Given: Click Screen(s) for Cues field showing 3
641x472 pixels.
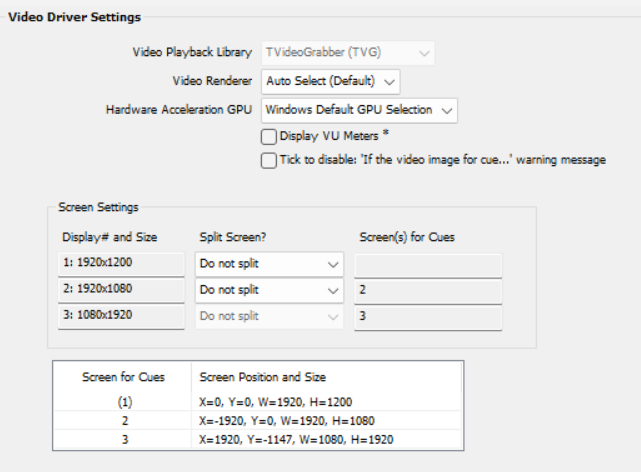Looking at the screenshot, I should [428, 316].
